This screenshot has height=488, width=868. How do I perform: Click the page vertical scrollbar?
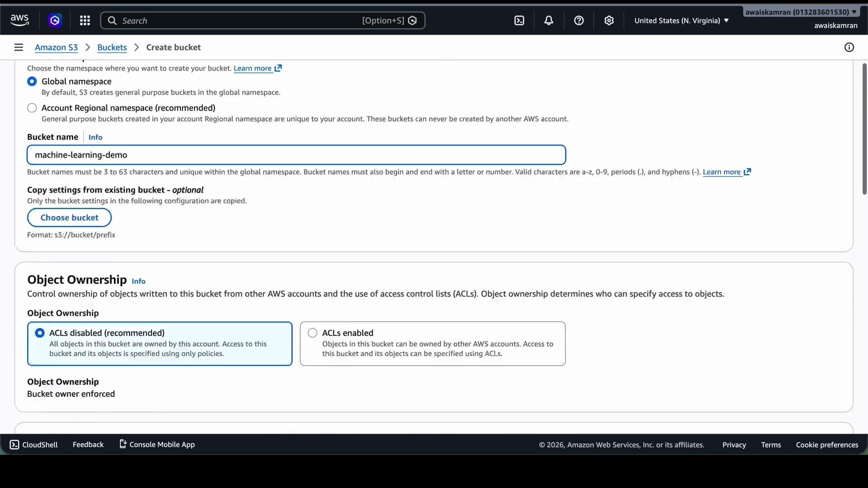pyautogui.click(x=864, y=129)
